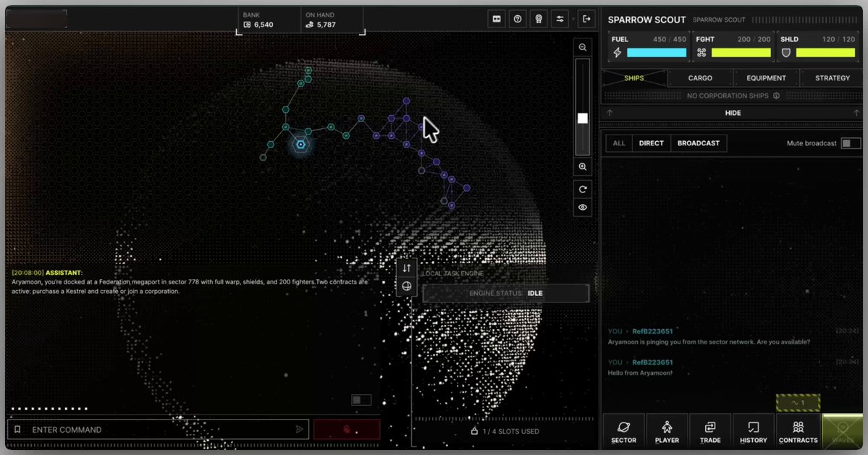Open the Player panel
Viewport: 868px width, 455px height.
[667, 431]
